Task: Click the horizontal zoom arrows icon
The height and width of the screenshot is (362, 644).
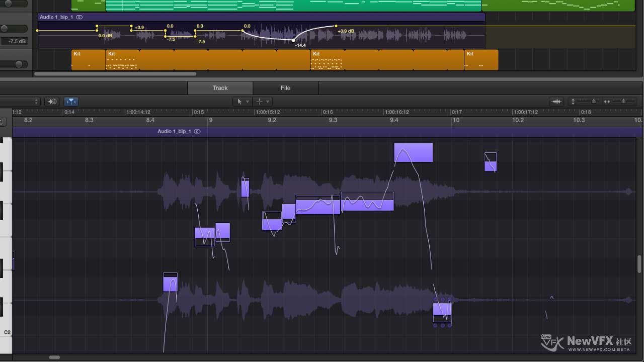Action: point(607,102)
